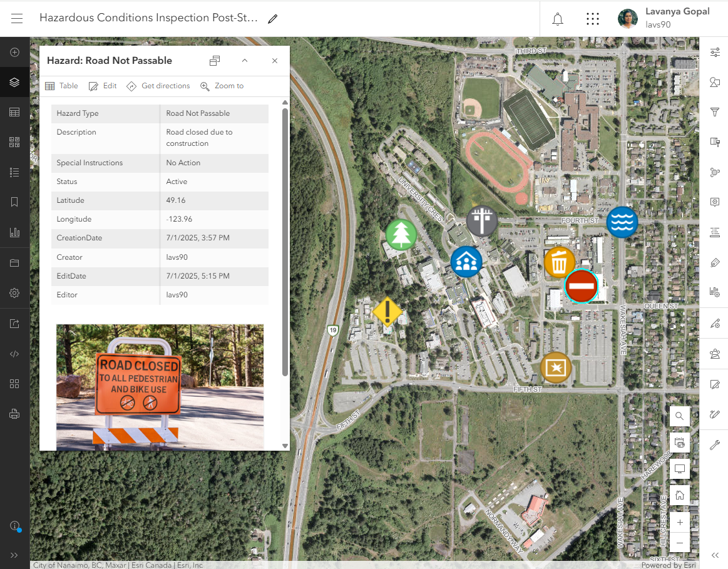
Task: Open Map properties gear
Action: [14, 293]
